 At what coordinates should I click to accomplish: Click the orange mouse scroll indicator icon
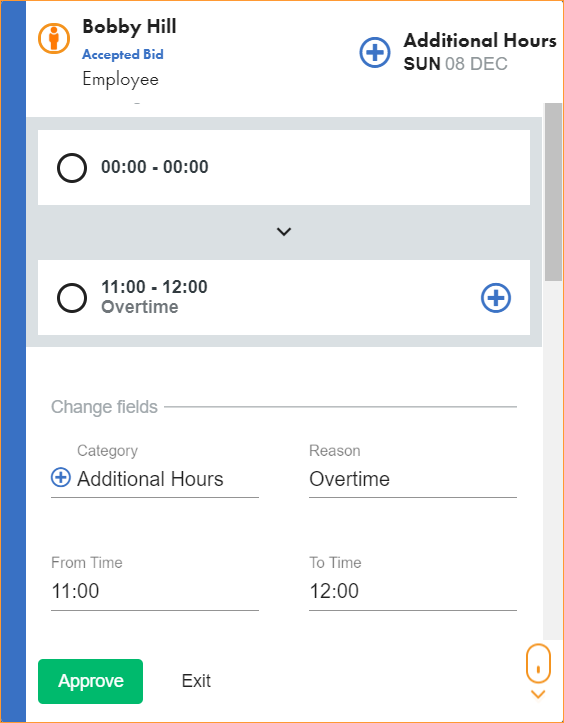click(x=538, y=664)
